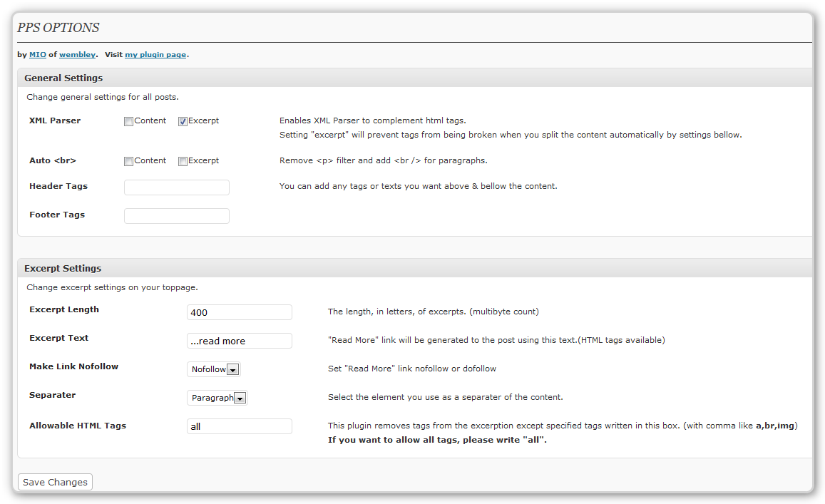This screenshot has width=825, height=504.
Task: Click the Excerpt Length label
Action: pos(64,309)
